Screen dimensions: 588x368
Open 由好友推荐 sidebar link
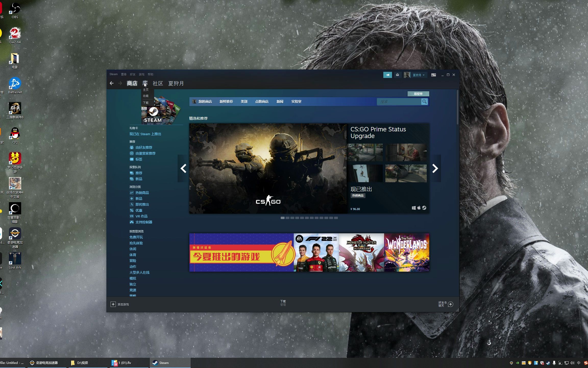coord(144,147)
